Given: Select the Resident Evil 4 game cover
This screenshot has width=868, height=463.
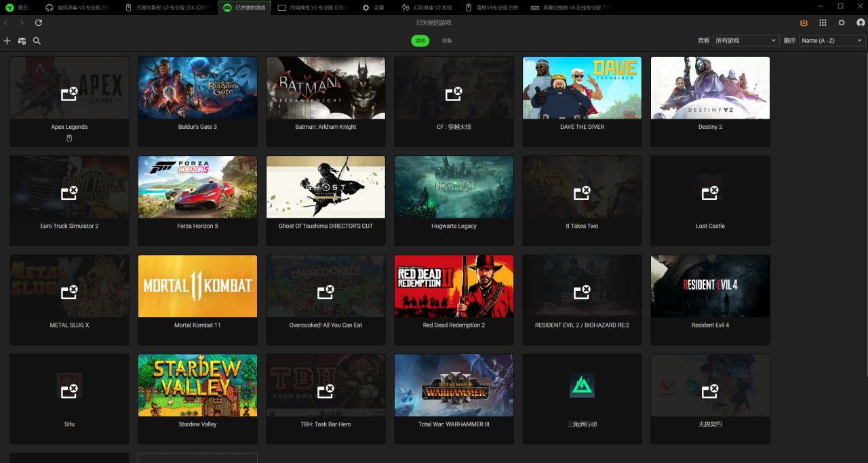Looking at the screenshot, I should pyautogui.click(x=710, y=286).
